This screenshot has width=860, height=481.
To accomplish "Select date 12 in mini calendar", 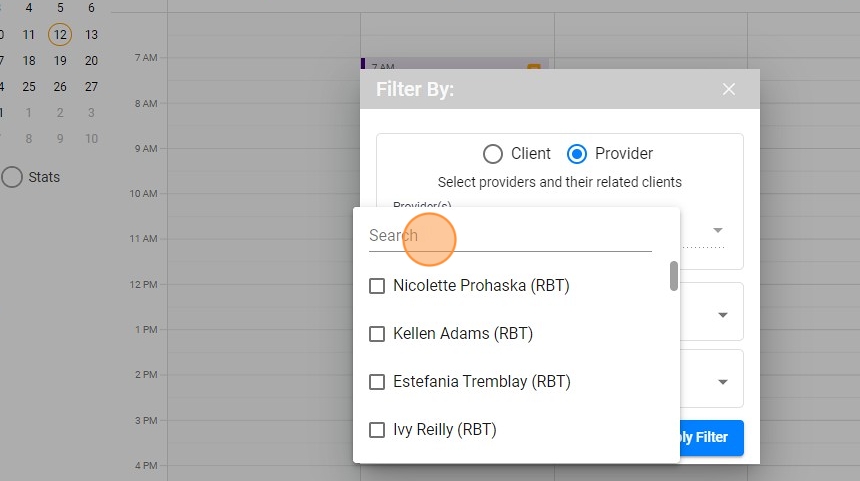I will (x=60, y=34).
